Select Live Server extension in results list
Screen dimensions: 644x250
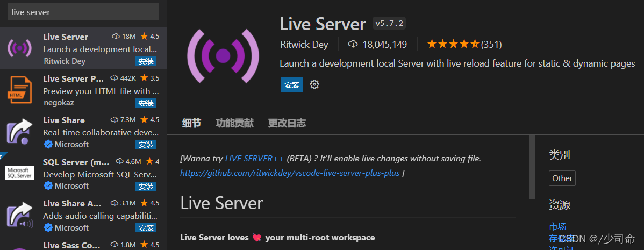[83, 48]
